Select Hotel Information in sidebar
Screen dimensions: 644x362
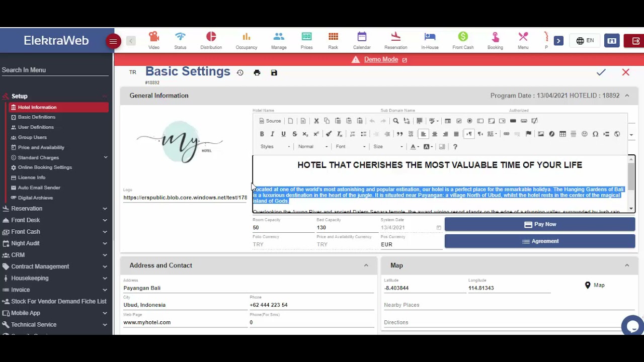click(x=59, y=107)
